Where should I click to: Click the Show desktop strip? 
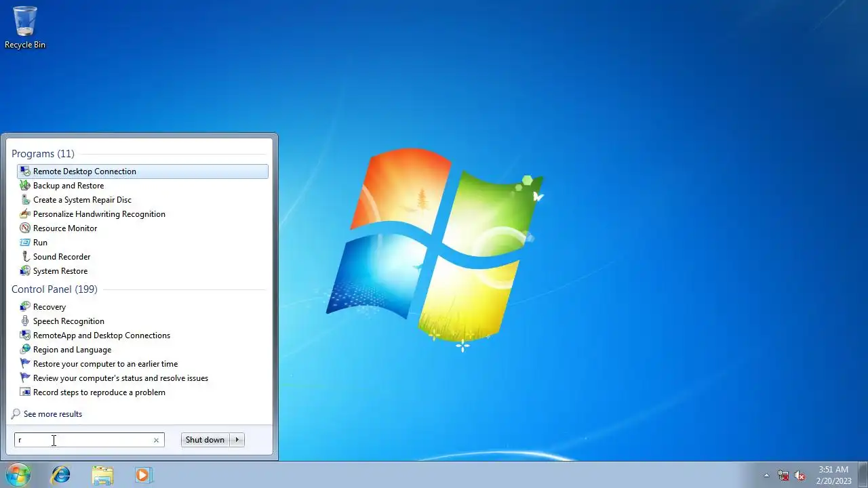863,475
